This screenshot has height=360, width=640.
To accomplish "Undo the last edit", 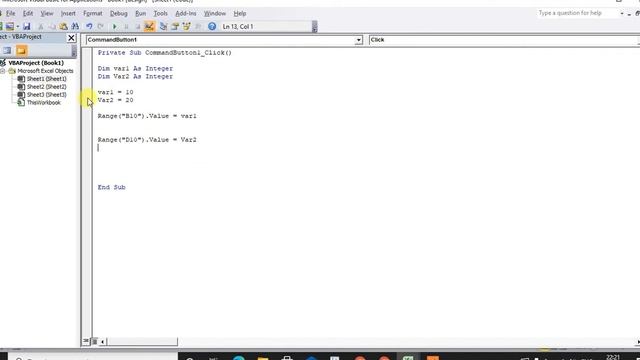I will [89, 27].
